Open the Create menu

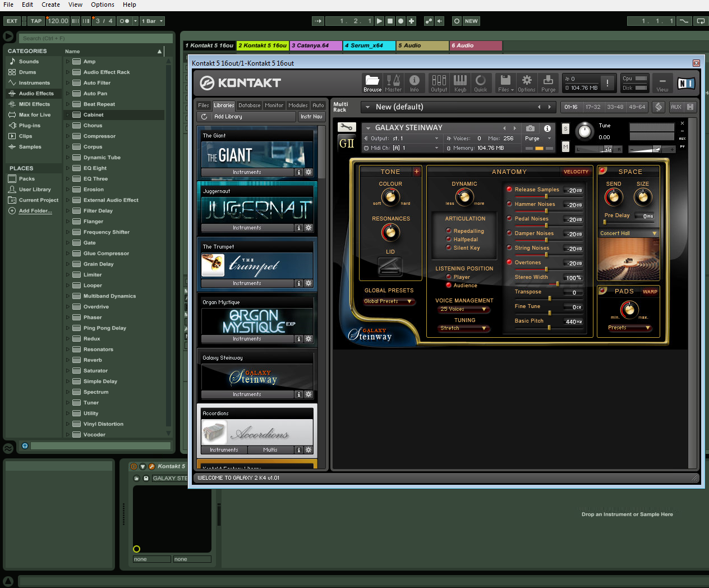coord(50,4)
